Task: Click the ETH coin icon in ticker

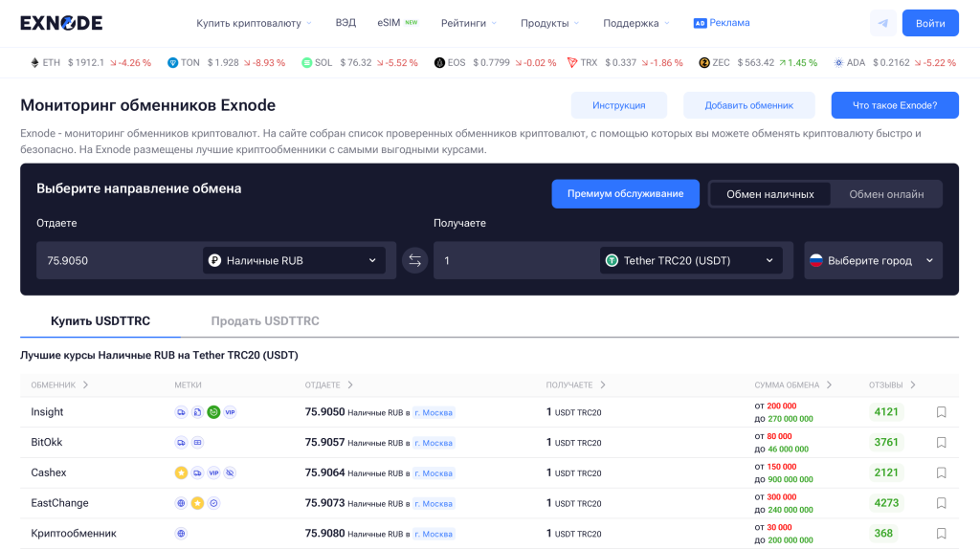Action: [35, 62]
